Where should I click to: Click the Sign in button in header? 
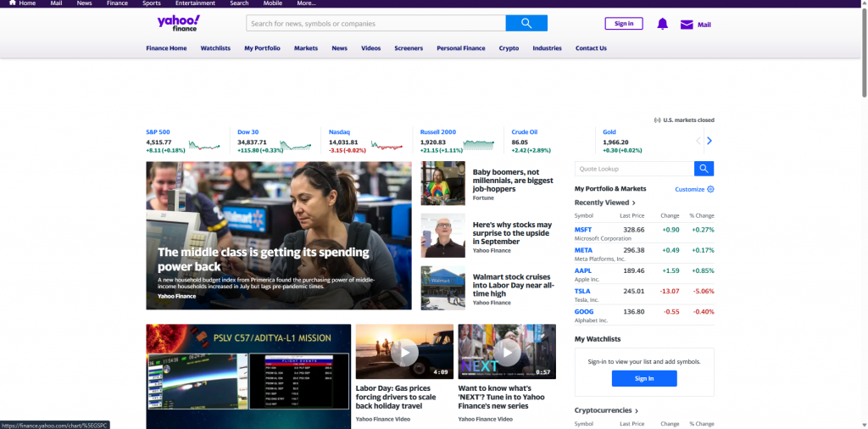tap(624, 23)
